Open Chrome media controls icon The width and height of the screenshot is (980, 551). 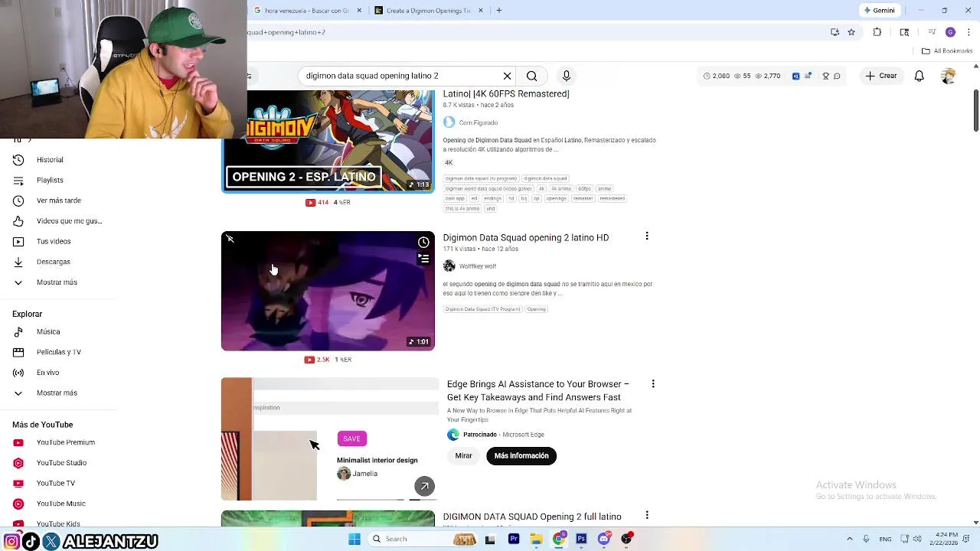tap(931, 32)
